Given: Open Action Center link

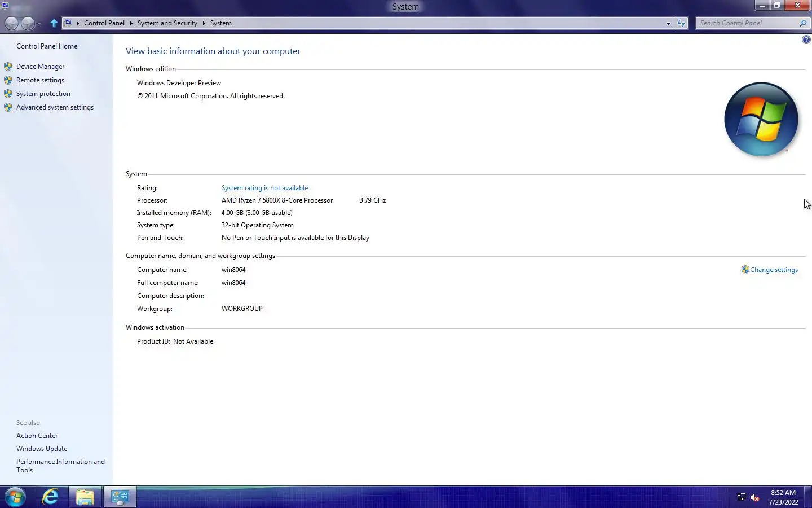Looking at the screenshot, I should (37, 436).
